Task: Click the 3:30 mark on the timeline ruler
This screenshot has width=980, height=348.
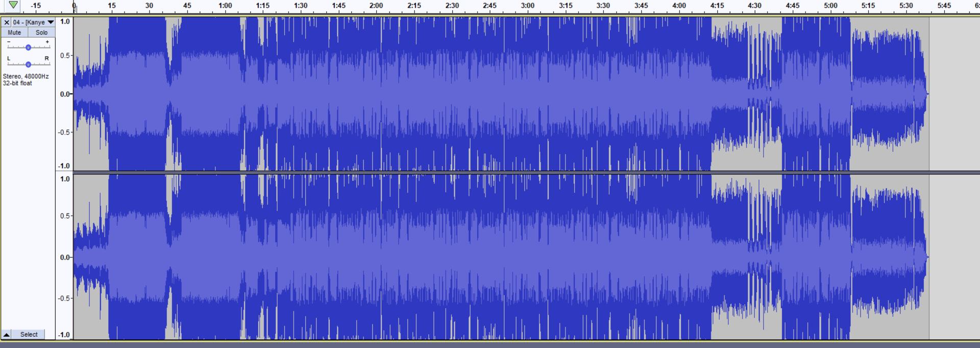Action: [x=603, y=6]
